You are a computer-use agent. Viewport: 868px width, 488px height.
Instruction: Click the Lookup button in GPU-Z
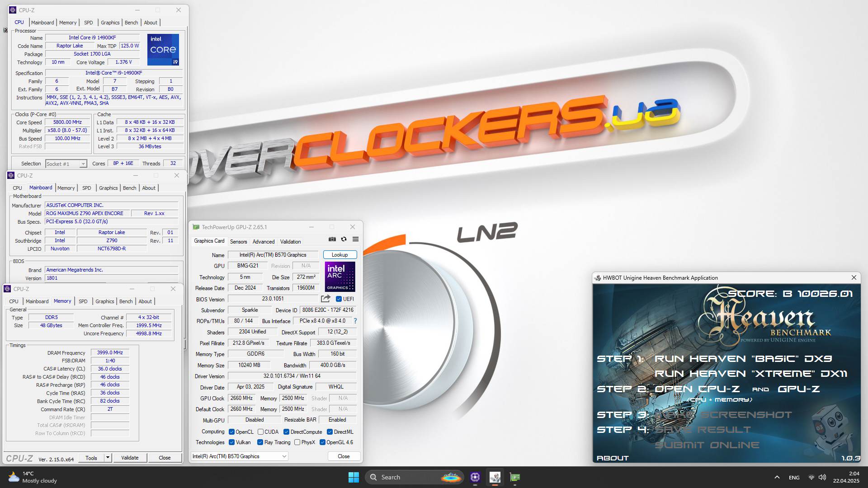click(x=340, y=255)
